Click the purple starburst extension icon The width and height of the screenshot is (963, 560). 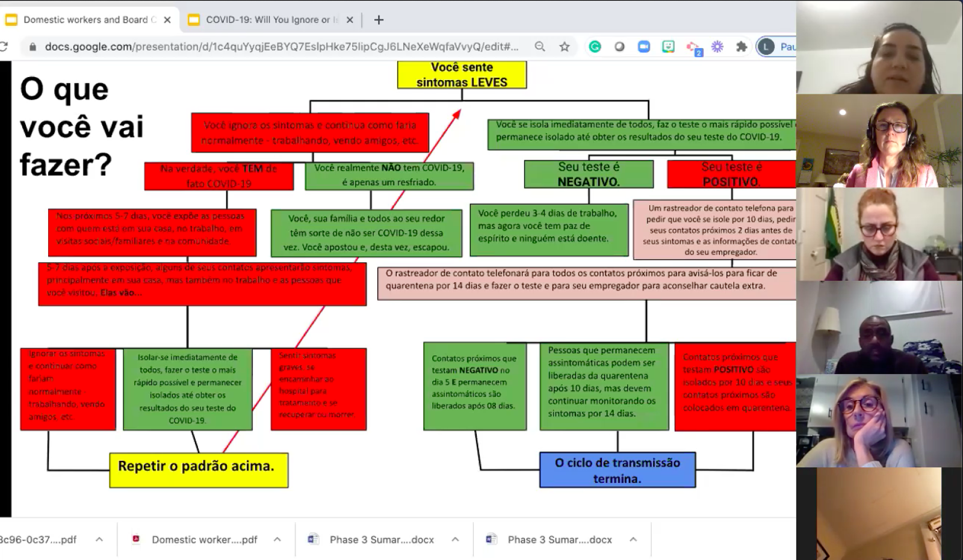(x=717, y=46)
